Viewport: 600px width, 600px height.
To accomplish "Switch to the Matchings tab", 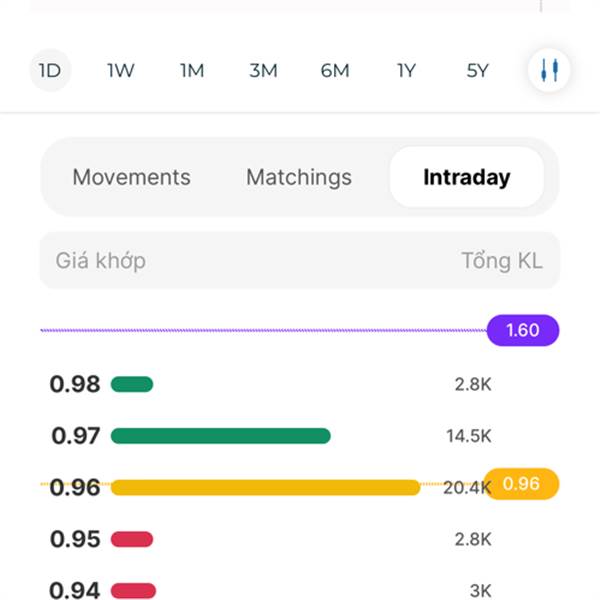I will (x=299, y=177).
